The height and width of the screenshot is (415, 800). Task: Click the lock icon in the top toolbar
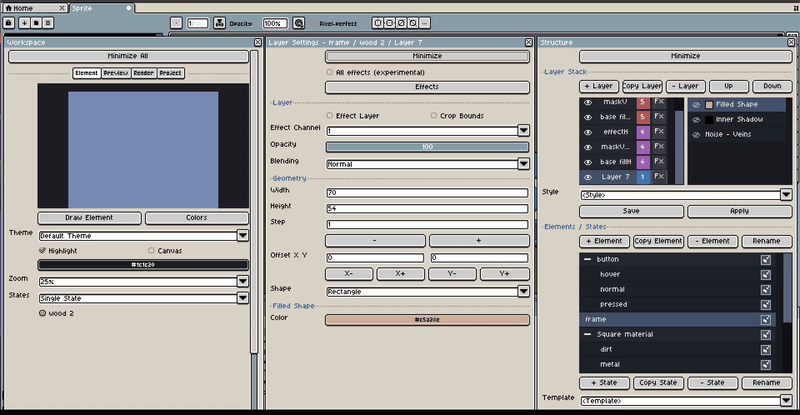point(9,23)
